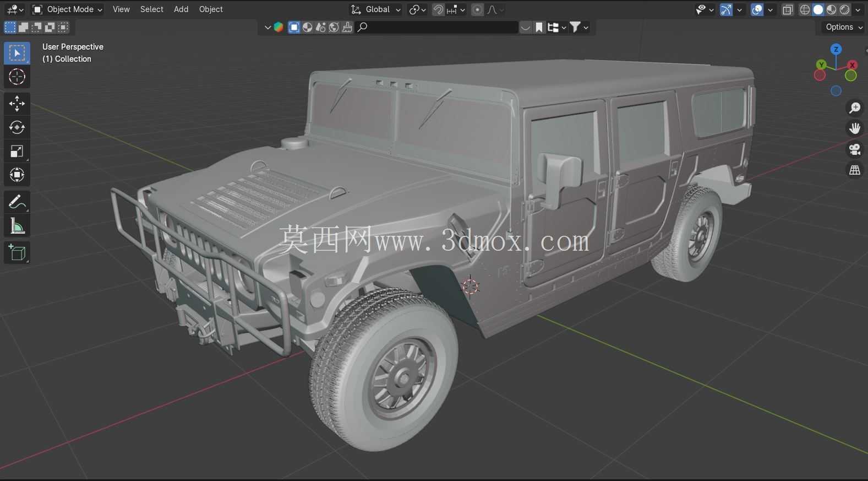Click the zoom magnifier viewport icon
This screenshot has height=481, width=868.
pyautogui.click(x=854, y=107)
